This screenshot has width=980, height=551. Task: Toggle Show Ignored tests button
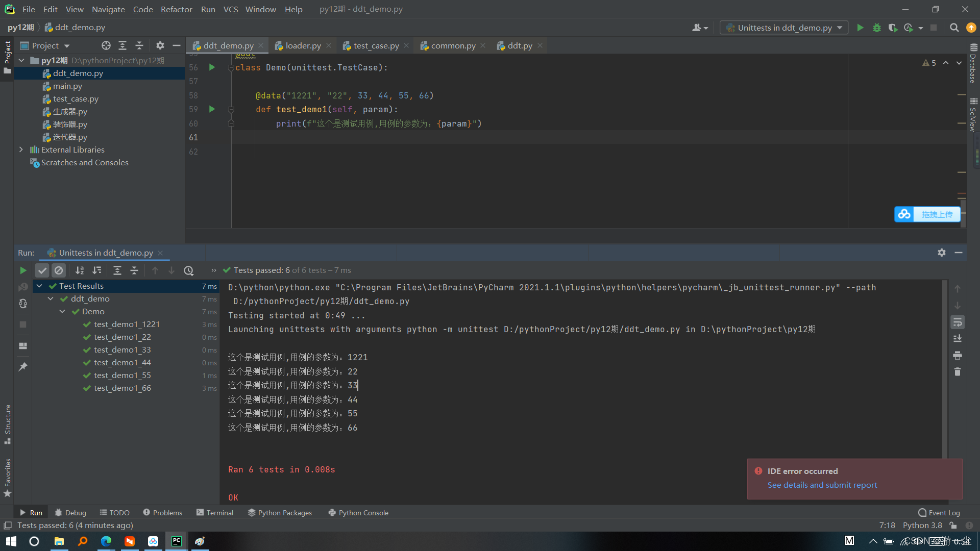[x=59, y=270]
